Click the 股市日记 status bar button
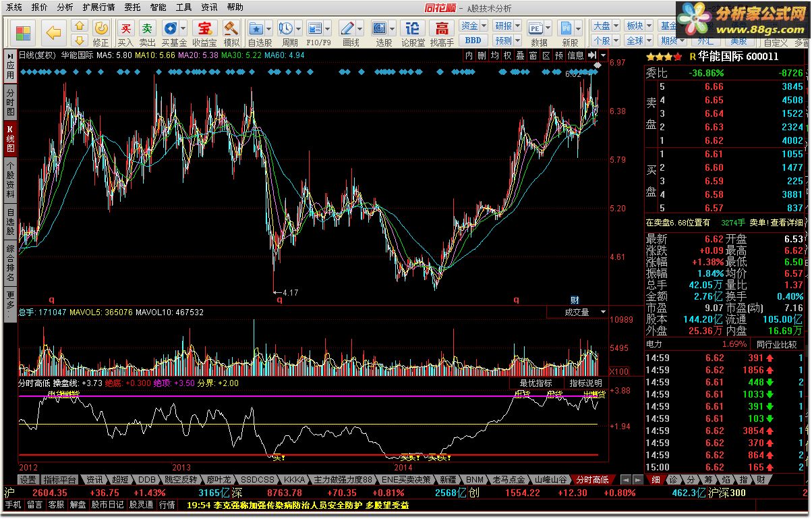This screenshot has height=519, width=812. click(x=108, y=505)
